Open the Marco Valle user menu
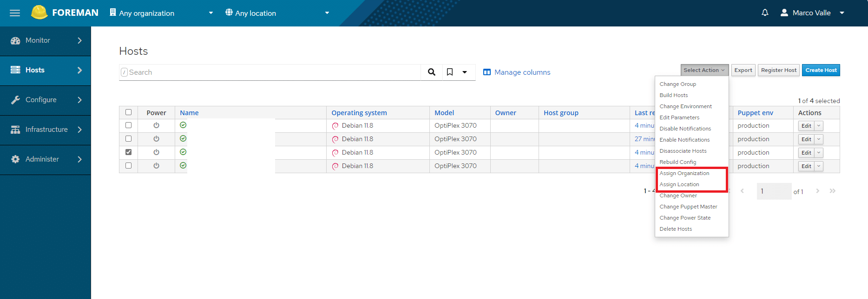Viewport: 868px width, 299px height. tap(812, 13)
